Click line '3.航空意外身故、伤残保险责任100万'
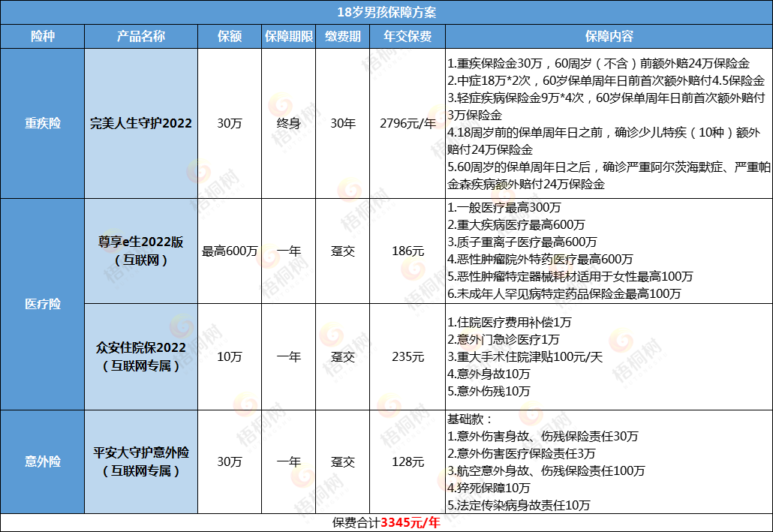 (546, 471)
